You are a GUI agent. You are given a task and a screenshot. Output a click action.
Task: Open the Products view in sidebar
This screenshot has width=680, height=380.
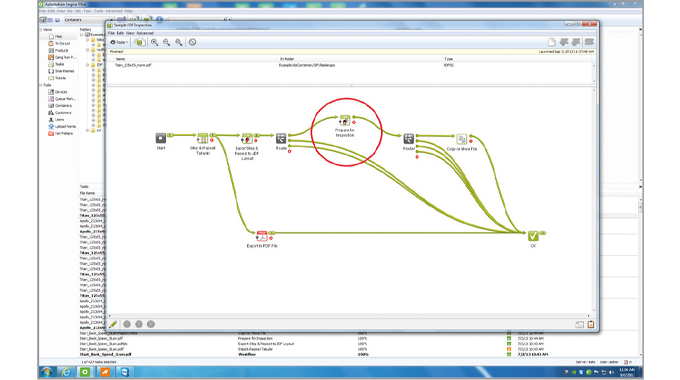[x=59, y=50]
